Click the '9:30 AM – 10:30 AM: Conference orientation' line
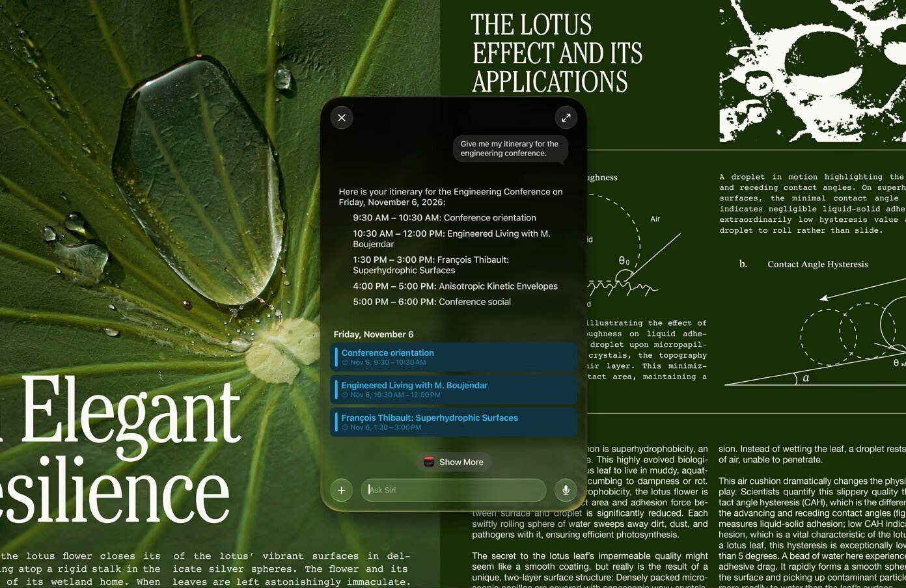Image resolution: width=906 pixels, height=588 pixels. tap(445, 218)
